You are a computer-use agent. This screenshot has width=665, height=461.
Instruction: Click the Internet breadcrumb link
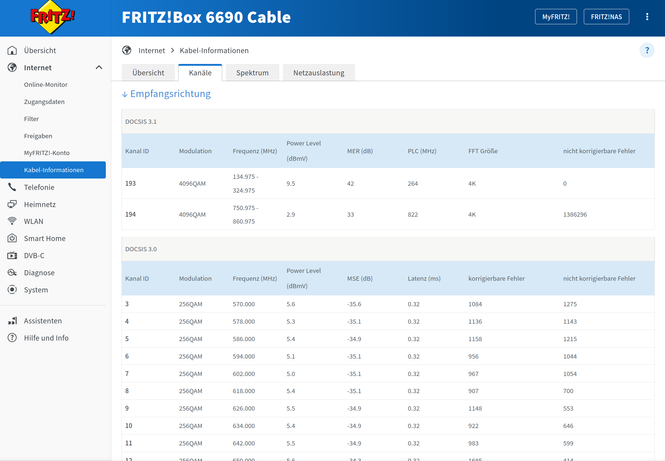(x=151, y=50)
